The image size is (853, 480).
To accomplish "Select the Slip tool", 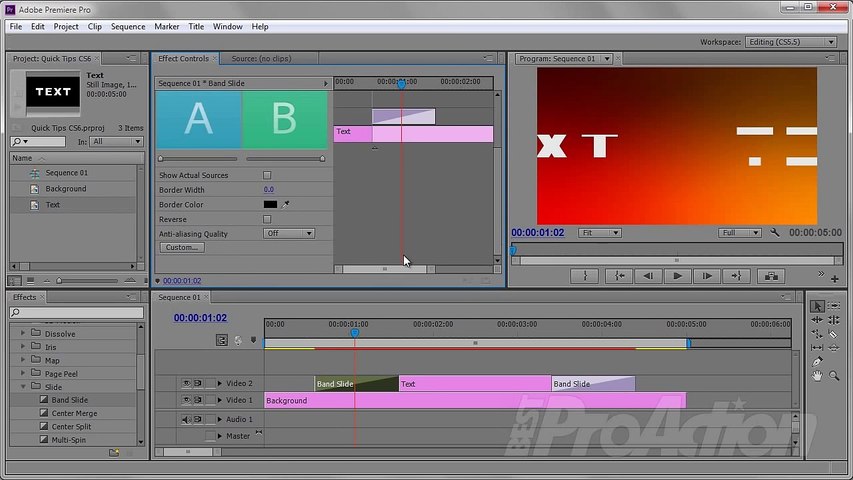I will 817,347.
